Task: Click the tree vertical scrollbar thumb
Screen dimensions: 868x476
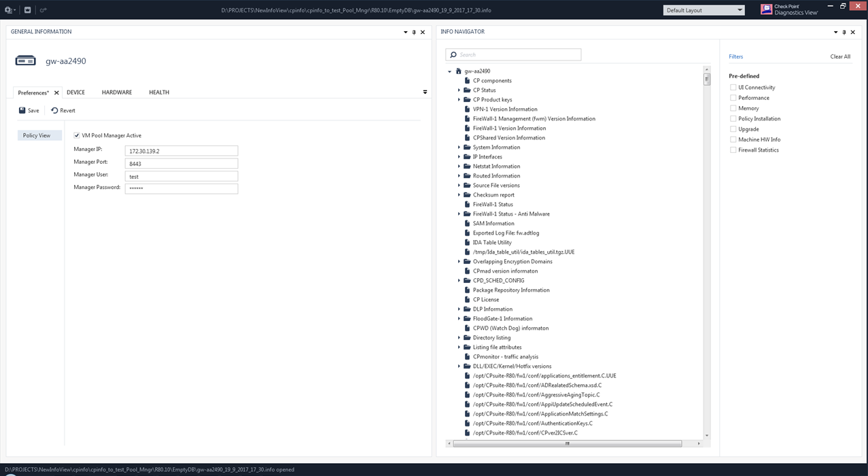Action: click(x=707, y=79)
